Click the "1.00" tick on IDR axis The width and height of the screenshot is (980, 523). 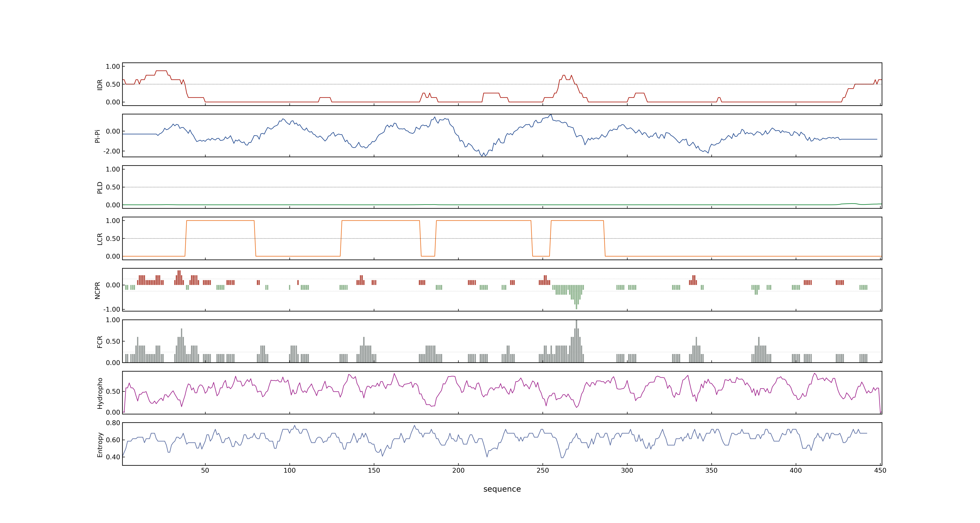pyautogui.click(x=113, y=67)
